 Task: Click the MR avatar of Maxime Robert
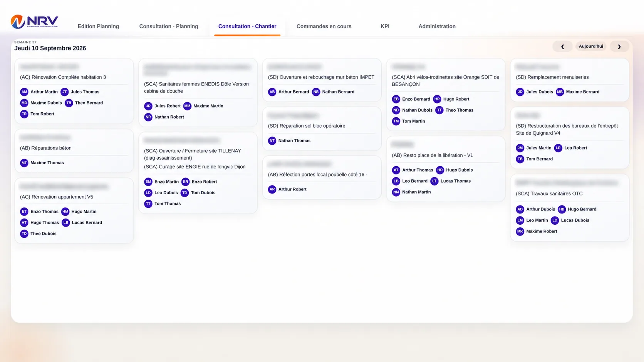coord(520,232)
